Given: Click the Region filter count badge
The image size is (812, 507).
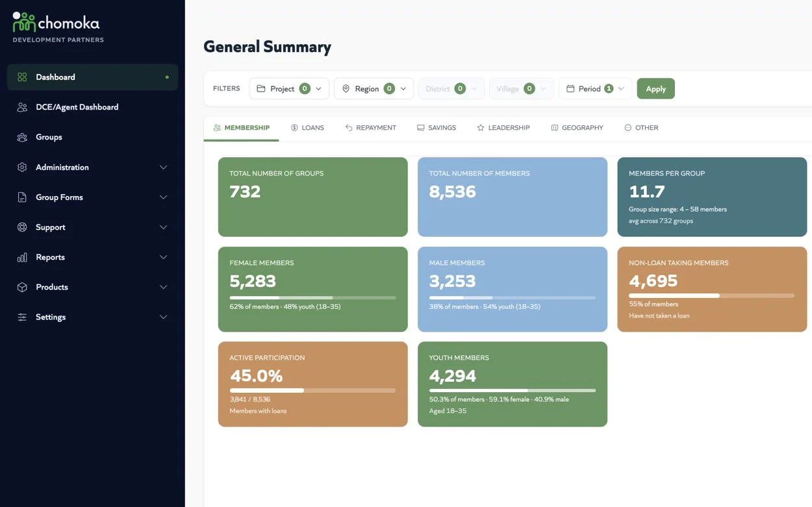Looking at the screenshot, I should click(389, 88).
